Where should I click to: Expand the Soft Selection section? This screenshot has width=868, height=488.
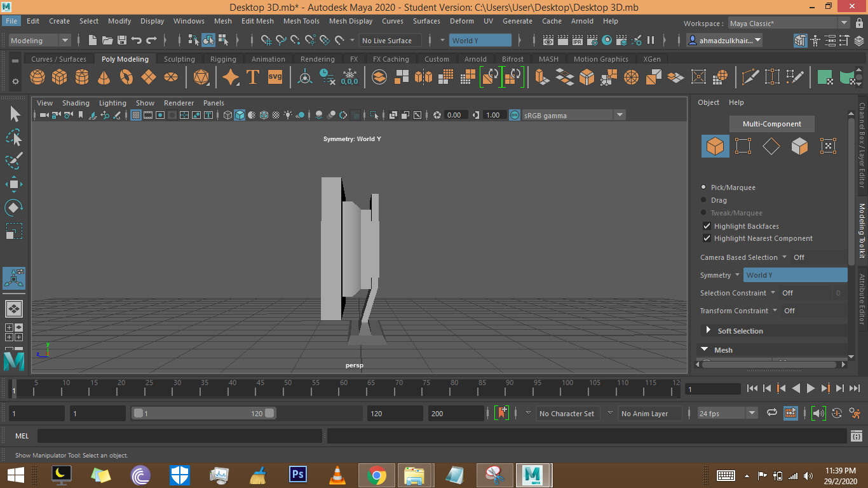708,331
